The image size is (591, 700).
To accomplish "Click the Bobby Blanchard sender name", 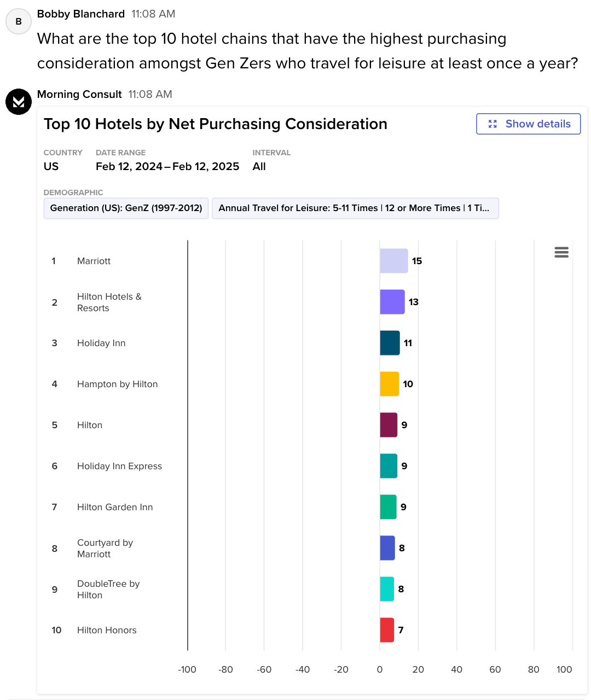I will point(81,14).
